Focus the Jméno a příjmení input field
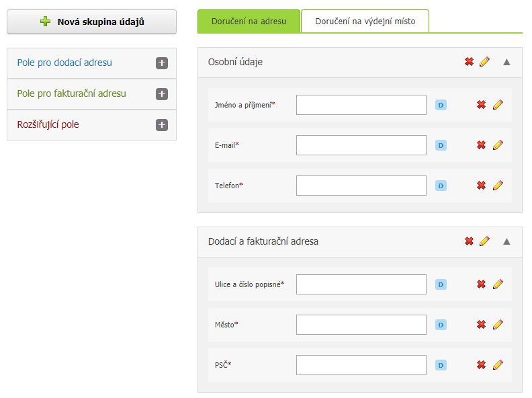532x398 pixels. [x=361, y=105]
